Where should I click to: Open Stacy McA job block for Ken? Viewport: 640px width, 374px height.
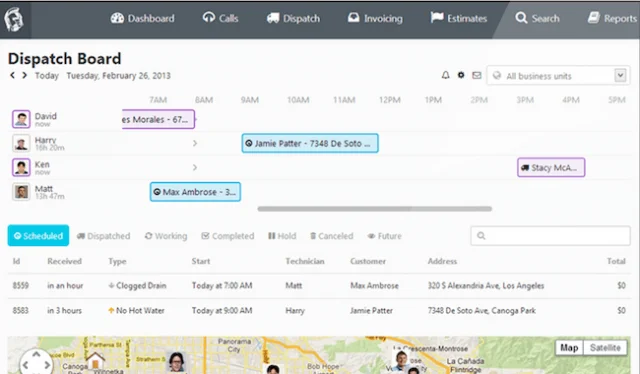pyautogui.click(x=551, y=167)
